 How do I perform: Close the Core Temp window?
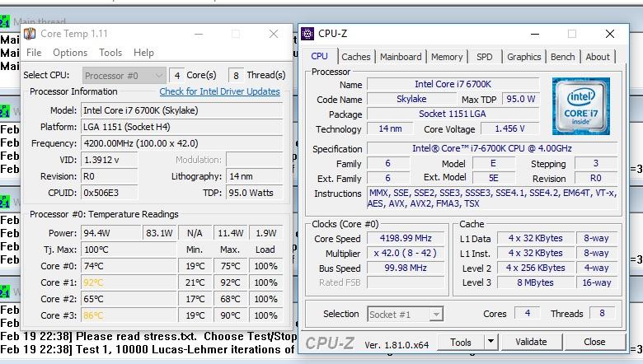[x=274, y=34]
